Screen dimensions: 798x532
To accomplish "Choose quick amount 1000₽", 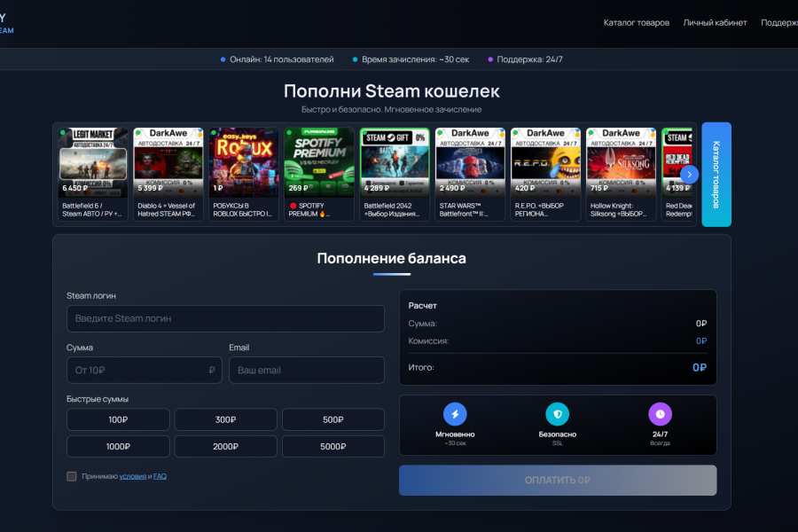I will point(118,447).
